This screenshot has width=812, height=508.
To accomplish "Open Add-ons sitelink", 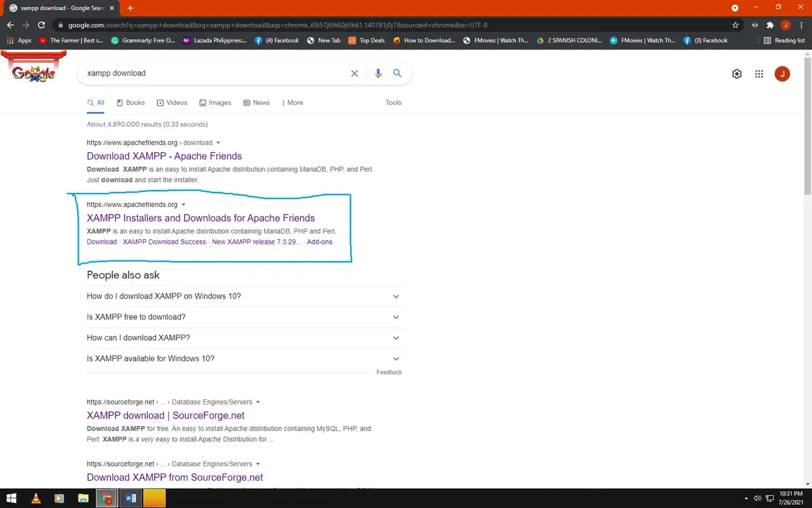I will [320, 242].
